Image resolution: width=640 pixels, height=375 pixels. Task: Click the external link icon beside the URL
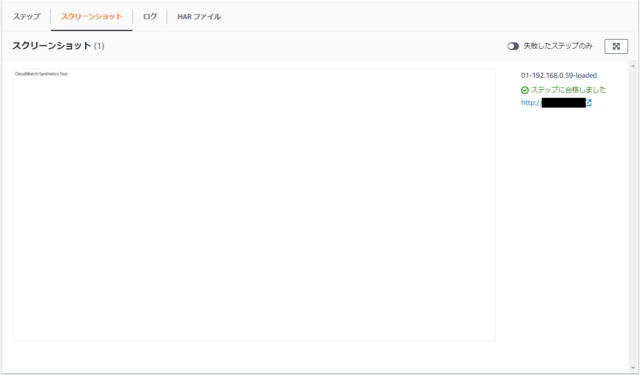[589, 103]
